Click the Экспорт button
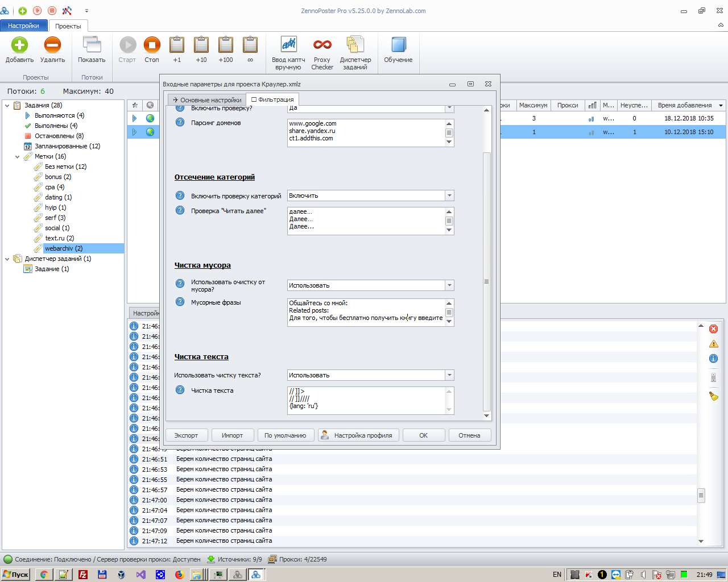This screenshot has width=728, height=582. (x=186, y=435)
